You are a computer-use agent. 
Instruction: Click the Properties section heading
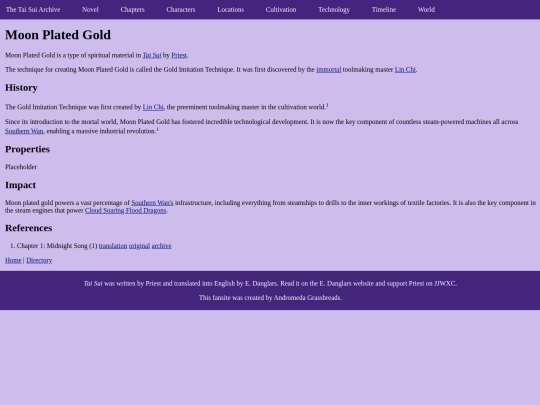click(28, 149)
